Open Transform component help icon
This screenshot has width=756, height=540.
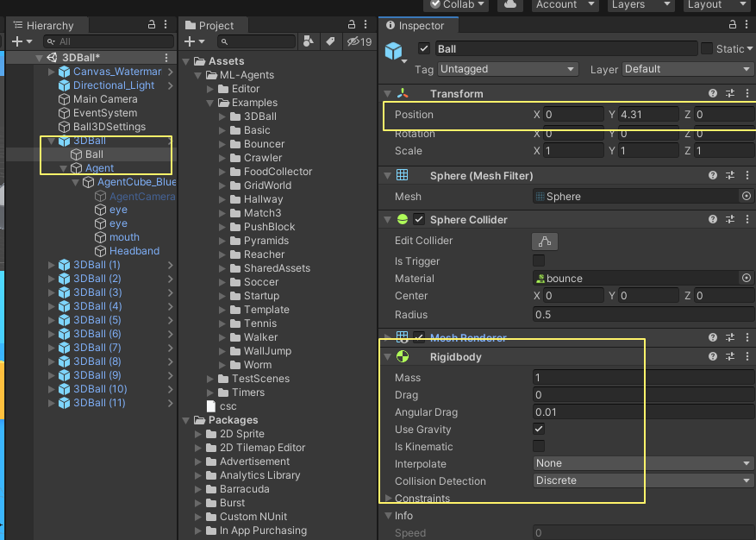click(713, 93)
